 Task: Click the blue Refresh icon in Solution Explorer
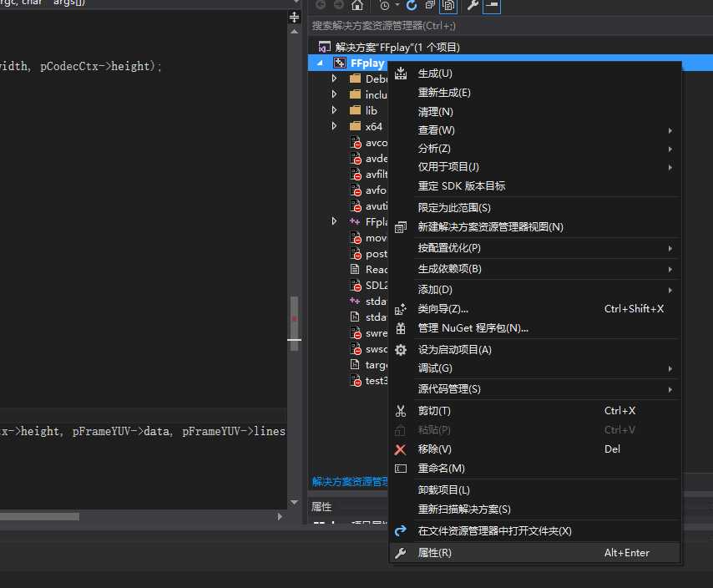(x=412, y=6)
